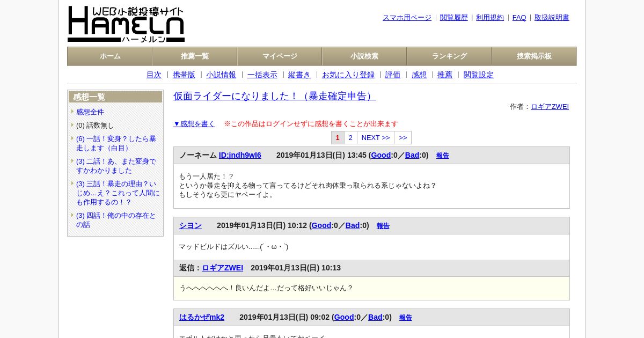Open sidebar item 三話！暴走の理由？
The width and height of the screenshot is (644, 338).
pos(118,193)
